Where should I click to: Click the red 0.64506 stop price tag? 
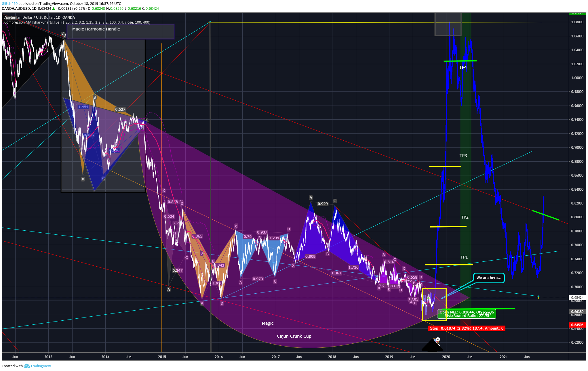tap(577, 325)
